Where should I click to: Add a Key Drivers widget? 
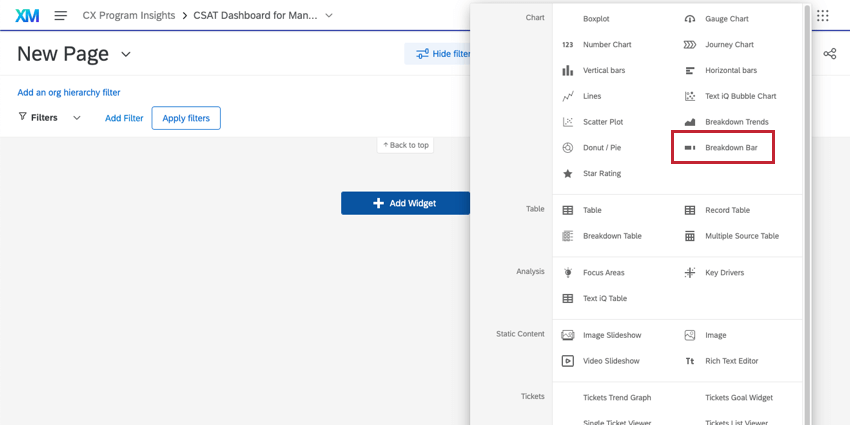coord(723,272)
